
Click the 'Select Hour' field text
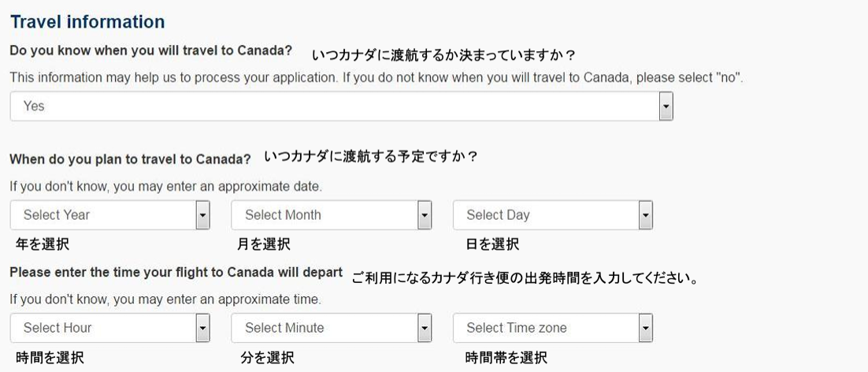(57, 328)
